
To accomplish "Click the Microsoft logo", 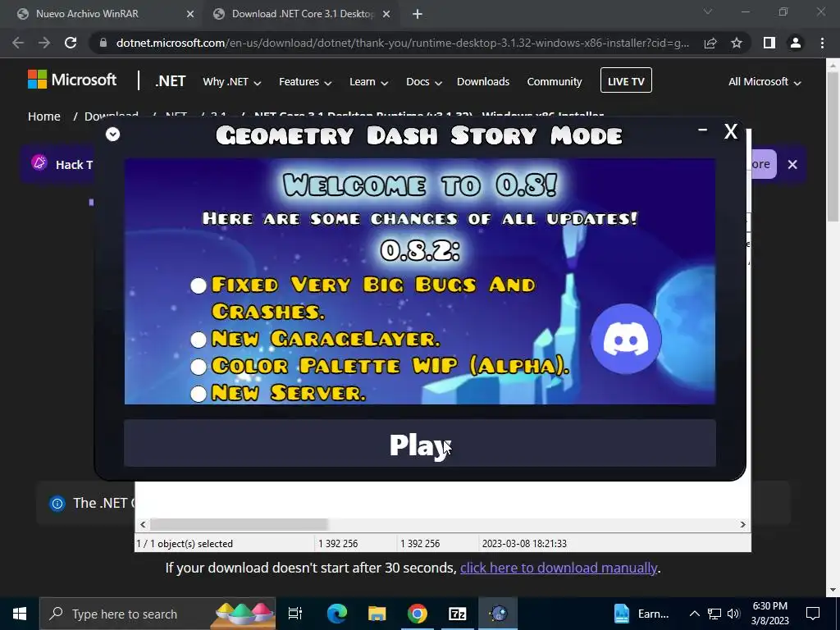I will click(x=72, y=80).
